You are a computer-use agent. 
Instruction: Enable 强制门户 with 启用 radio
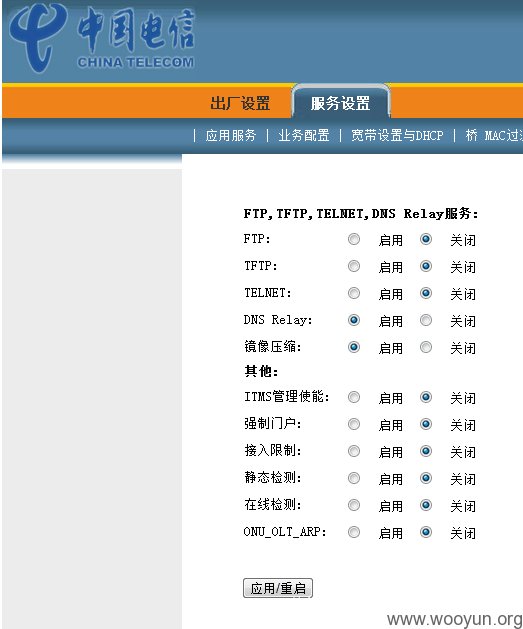[x=354, y=424]
